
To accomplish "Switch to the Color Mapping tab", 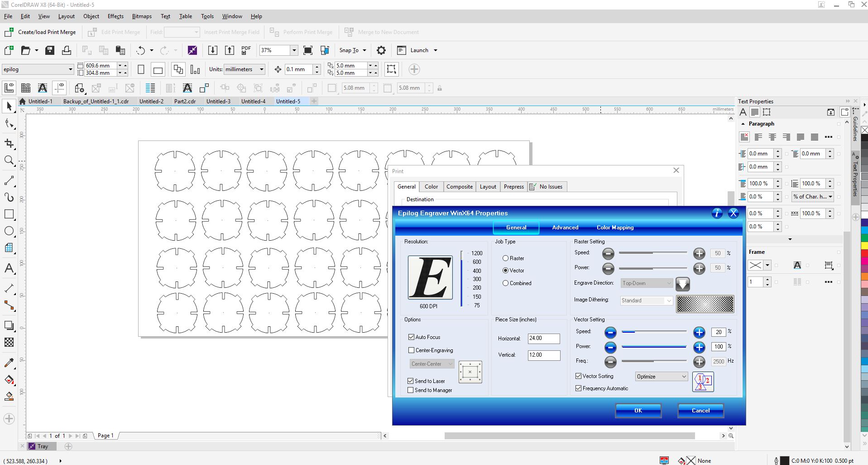I will [x=615, y=228].
